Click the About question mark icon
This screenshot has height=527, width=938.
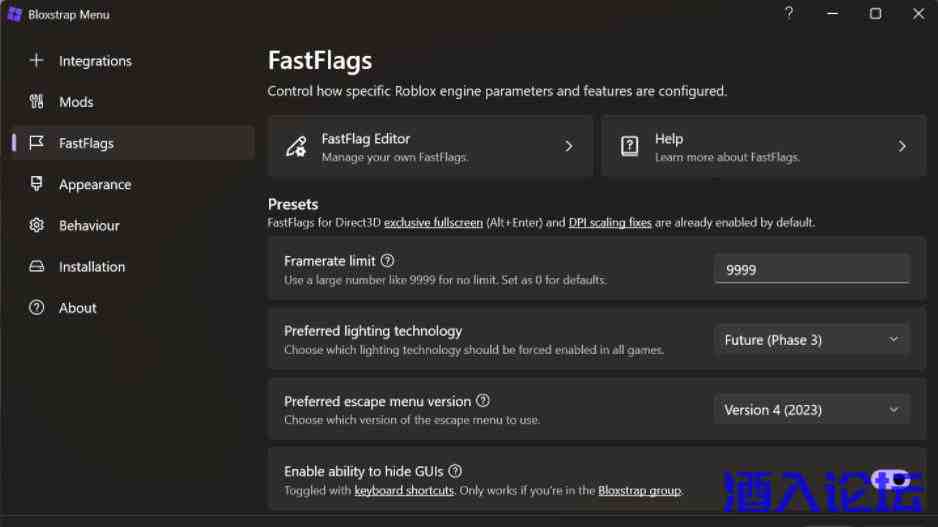37,308
